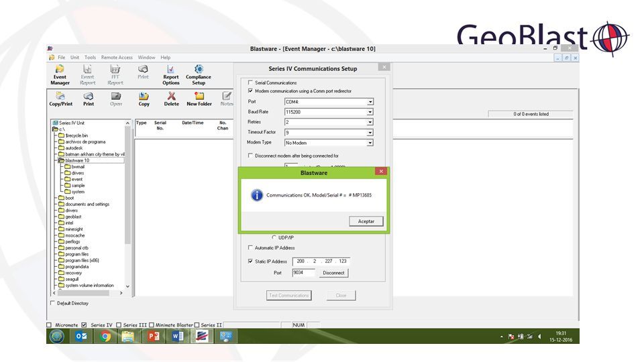Toggle the Default Directory checkbox
Screen dimensions: 644x362
tap(52, 303)
